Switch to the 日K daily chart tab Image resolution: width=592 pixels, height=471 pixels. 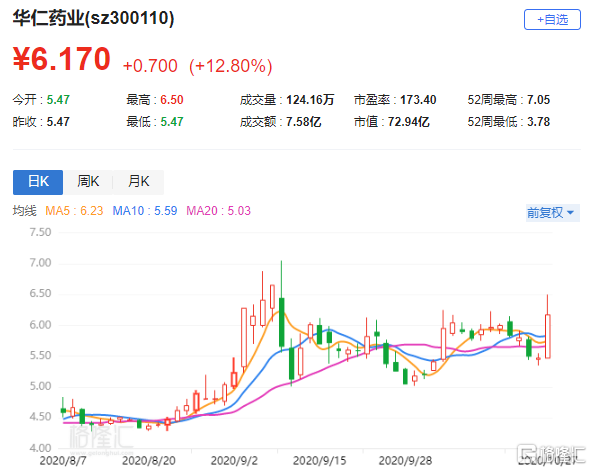[x=38, y=182]
